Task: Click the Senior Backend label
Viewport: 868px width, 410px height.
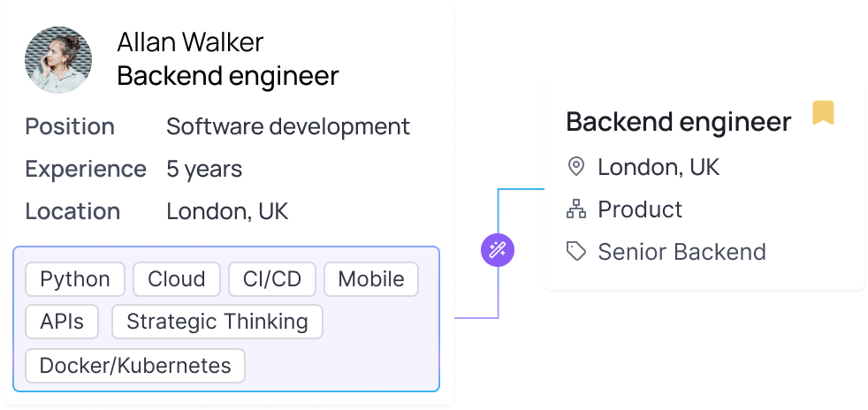Action: point(681,252)
